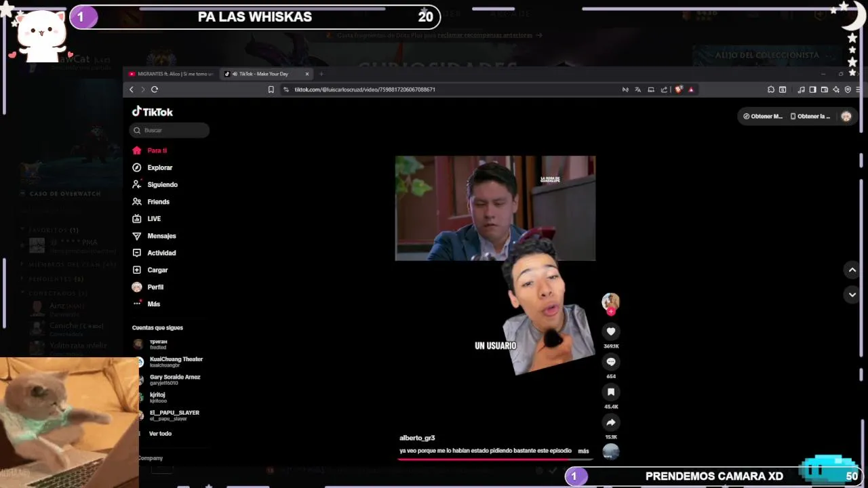Click the picture-in-picture screen icon
This screenshot has width=868, height=488.
coord(651,89)
